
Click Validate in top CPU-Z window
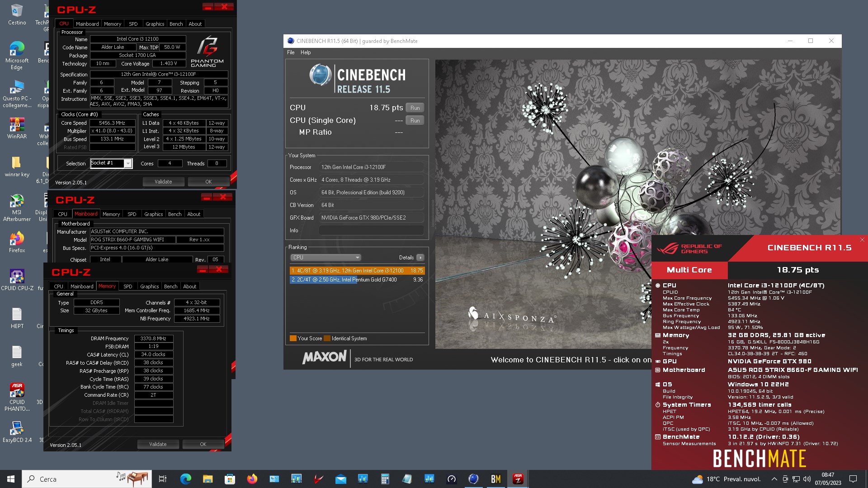click(163, 182)
